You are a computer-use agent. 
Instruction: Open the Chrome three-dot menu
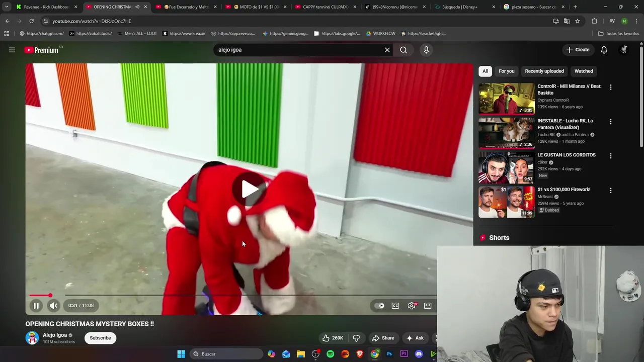[x=636, y=21]
